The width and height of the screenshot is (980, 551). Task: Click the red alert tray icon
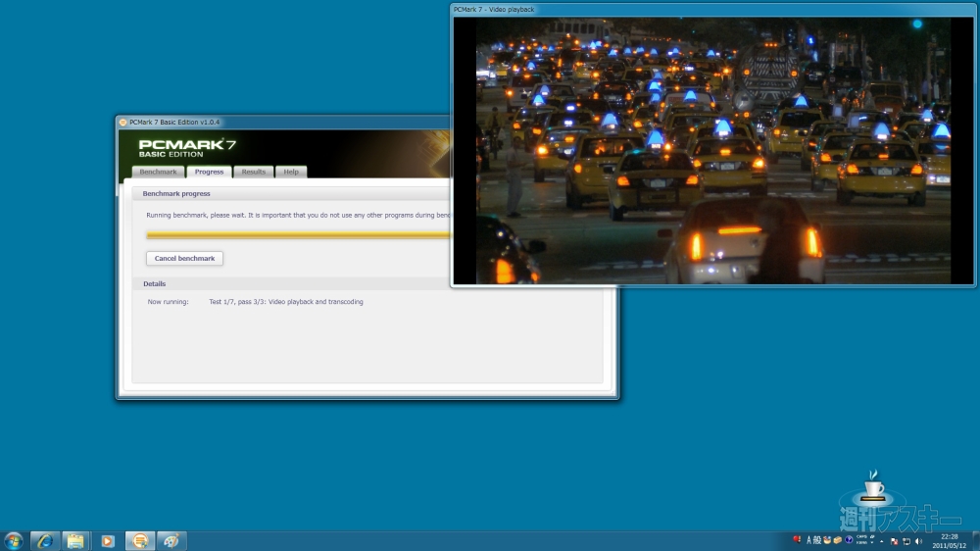pyautogui.click(x=797, y=540)
